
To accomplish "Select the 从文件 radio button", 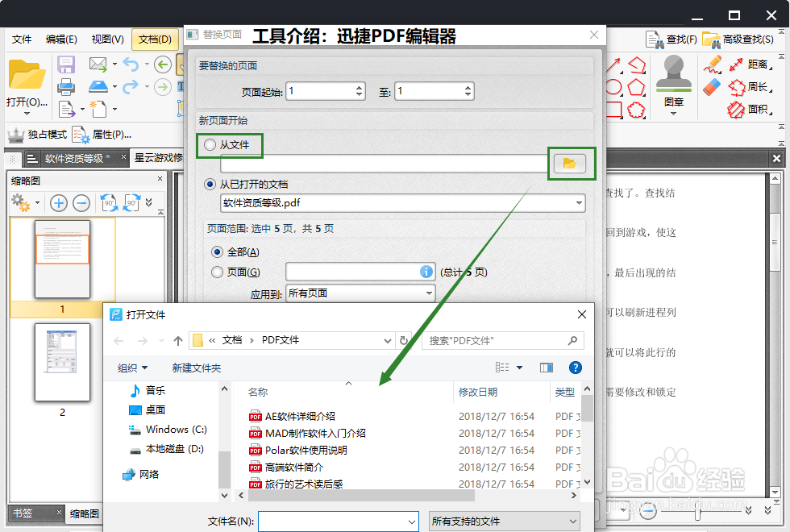I will 210,145.
